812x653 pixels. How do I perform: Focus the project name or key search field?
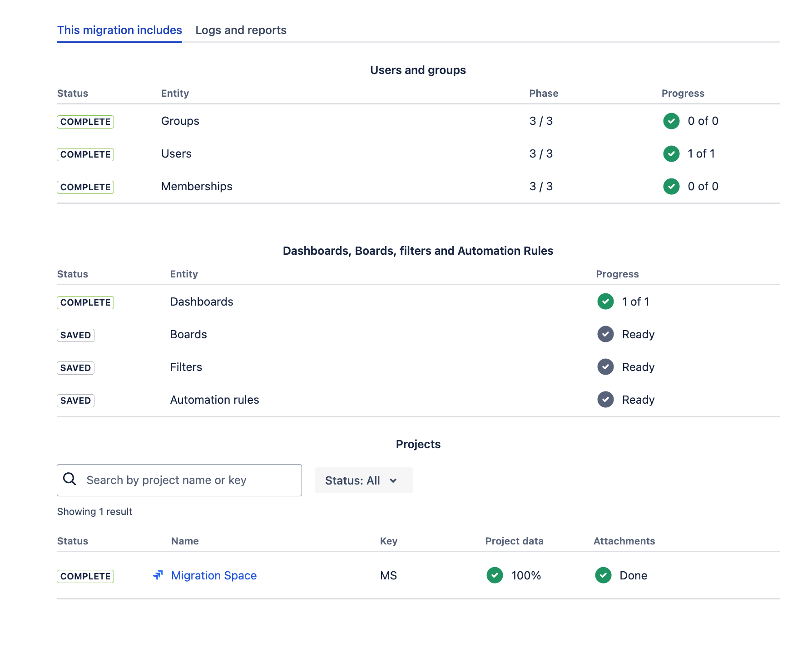[191, 480]
